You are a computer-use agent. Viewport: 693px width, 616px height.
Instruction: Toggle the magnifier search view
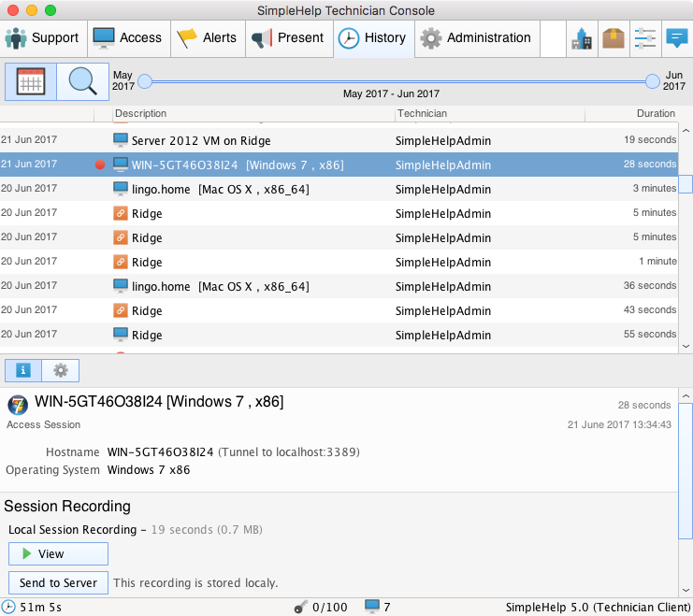[82, 81]
